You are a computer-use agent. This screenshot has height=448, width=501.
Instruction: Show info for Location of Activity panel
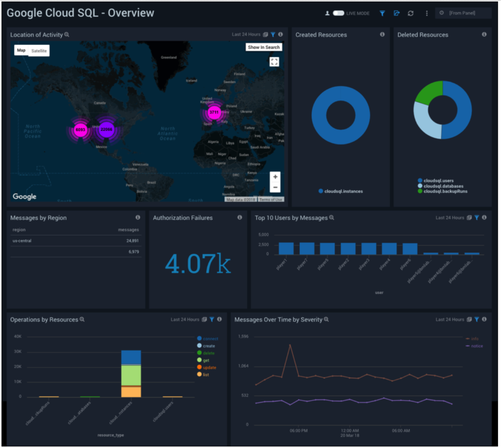tap(280, 35)
